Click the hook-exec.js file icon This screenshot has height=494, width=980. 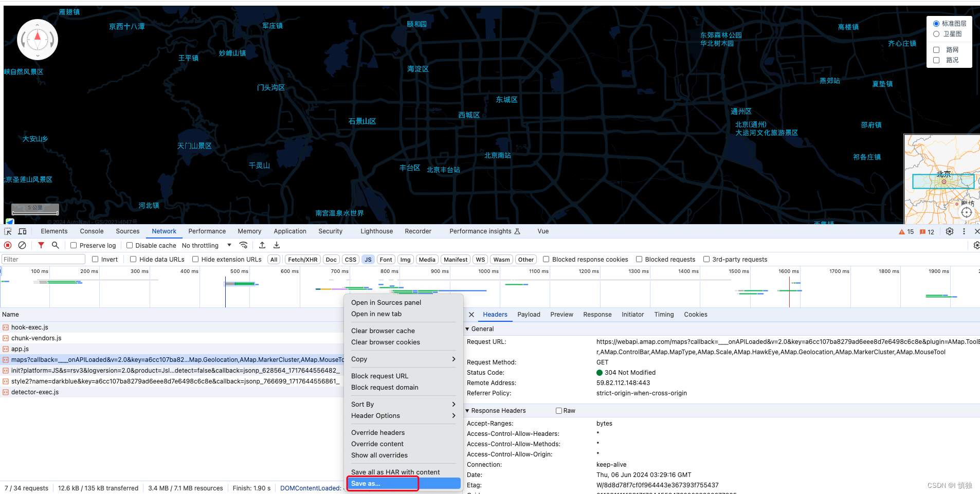pos(6,327)
